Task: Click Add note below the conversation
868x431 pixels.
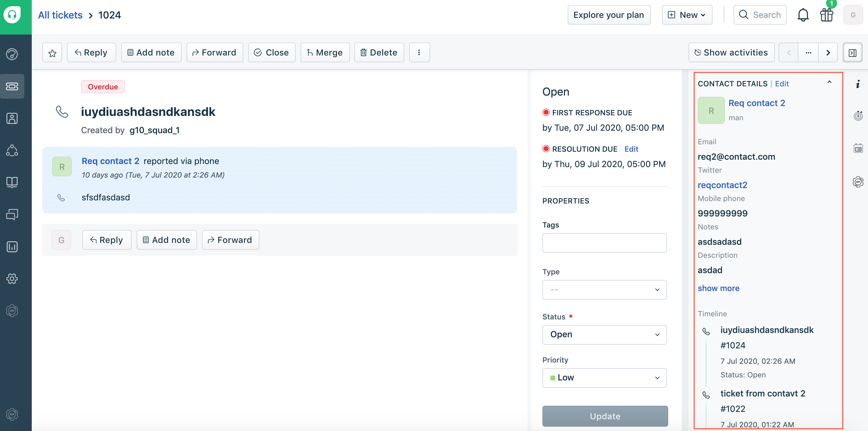Action: coord(167,240)
